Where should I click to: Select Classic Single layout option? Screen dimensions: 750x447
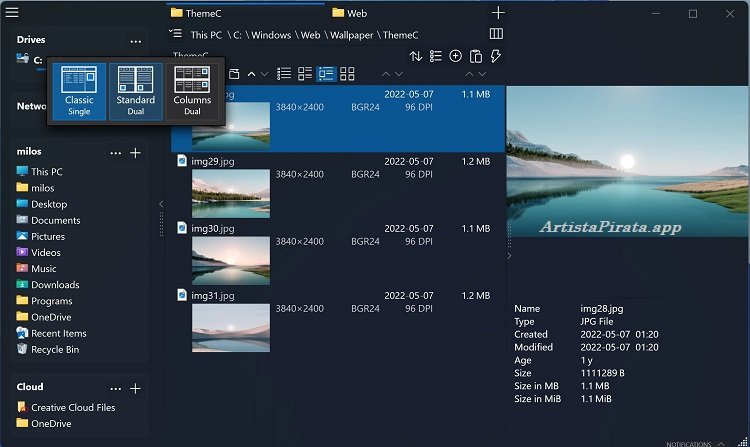click(x=79, y=91)
